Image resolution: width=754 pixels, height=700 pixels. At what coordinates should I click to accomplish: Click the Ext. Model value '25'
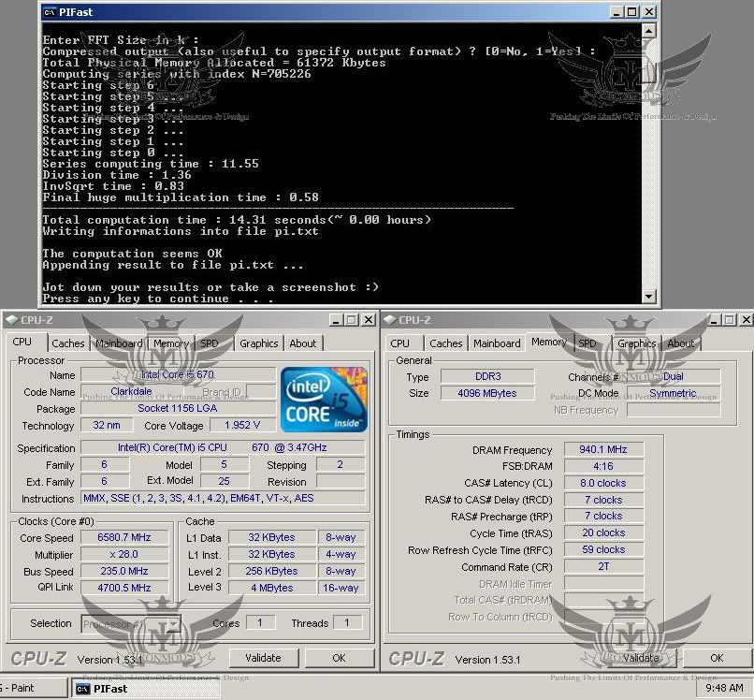tap(225, 481)
